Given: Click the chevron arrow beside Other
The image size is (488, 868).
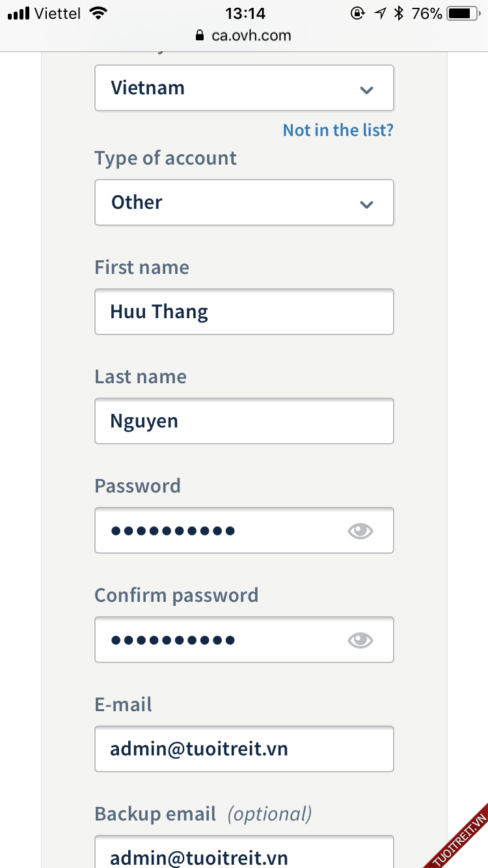Looking at the screenshot, I should pyautogui.click(x=367, y=204).
